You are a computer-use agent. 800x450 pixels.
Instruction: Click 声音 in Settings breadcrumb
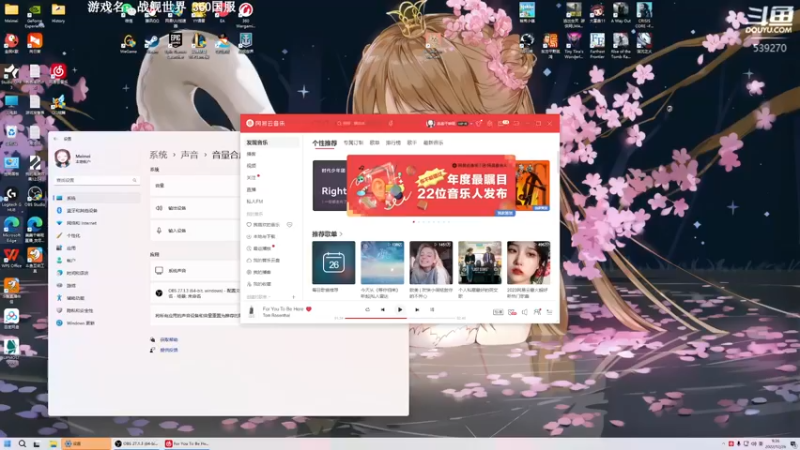coord(189,155)
